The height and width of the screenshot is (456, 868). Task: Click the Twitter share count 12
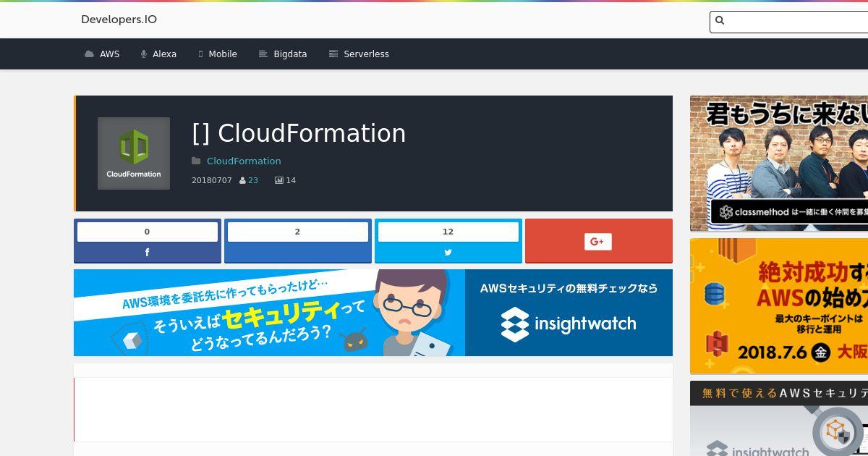pos(448,232)
